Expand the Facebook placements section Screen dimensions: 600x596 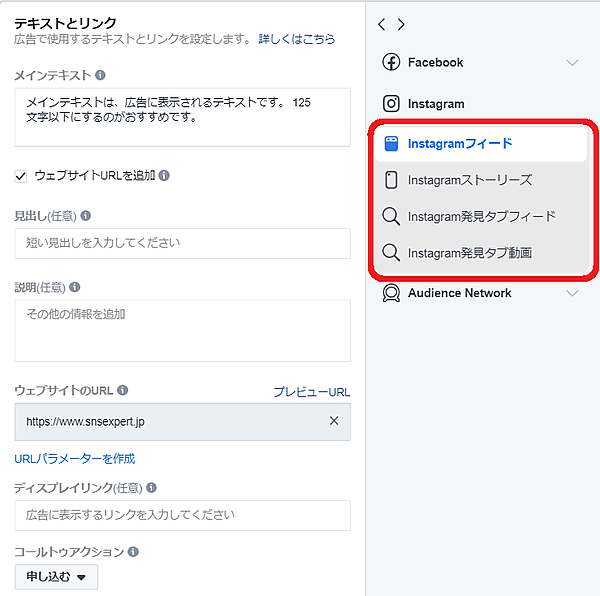(572, 62)
